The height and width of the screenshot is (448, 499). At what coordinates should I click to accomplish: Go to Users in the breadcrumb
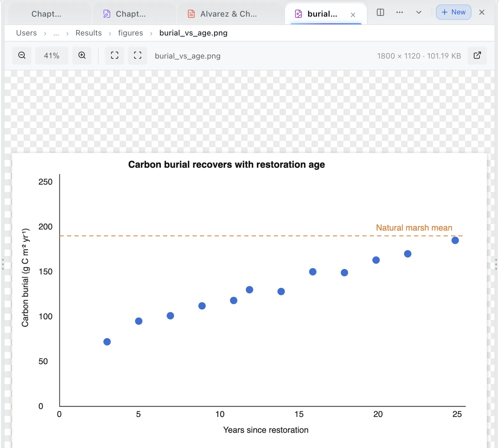(27, 33)
